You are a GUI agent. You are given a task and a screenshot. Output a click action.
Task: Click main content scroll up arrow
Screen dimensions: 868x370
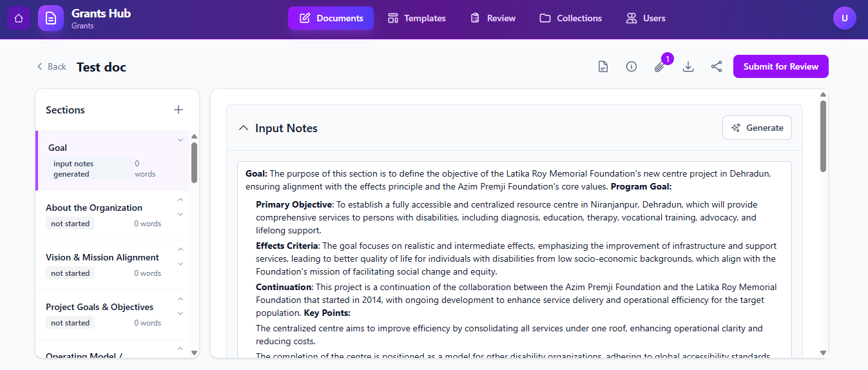pyautogui.click(x=823, y=94)
